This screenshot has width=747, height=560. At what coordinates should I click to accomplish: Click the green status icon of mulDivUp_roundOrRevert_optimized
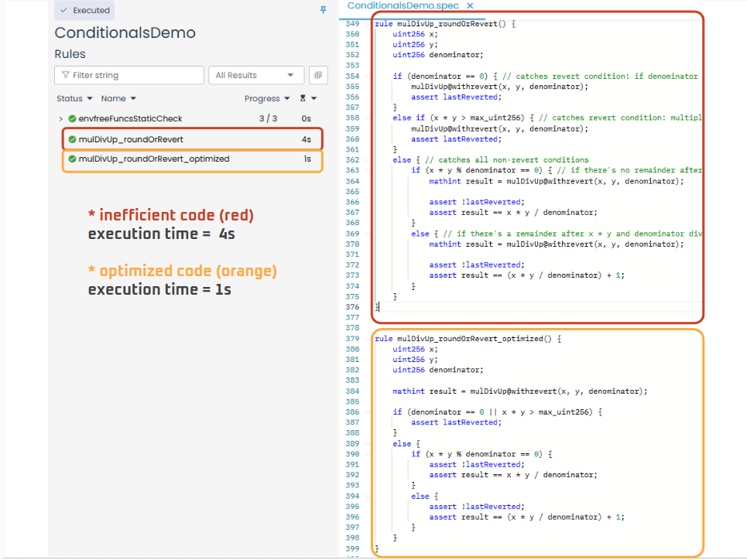[x=72, y=159]
